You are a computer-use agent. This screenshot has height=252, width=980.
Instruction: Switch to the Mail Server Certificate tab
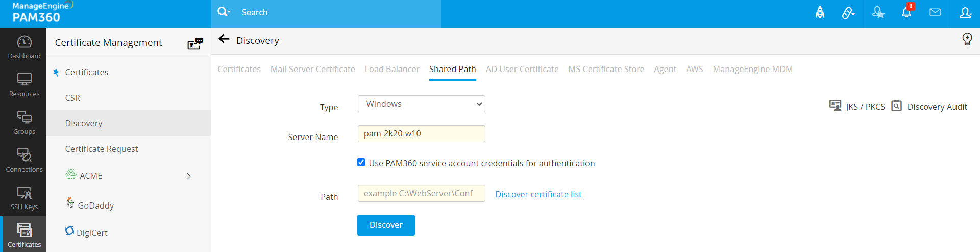[x=313, y=69]
